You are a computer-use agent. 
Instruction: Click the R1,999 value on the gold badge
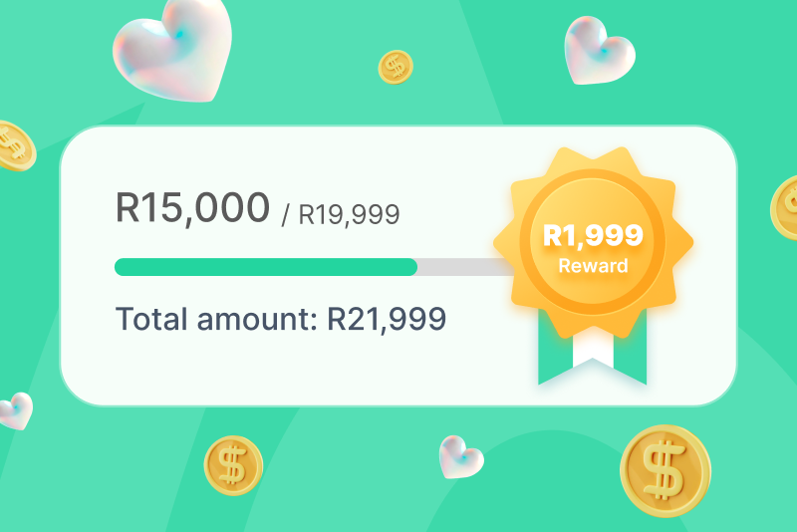[x=593, y=236]
